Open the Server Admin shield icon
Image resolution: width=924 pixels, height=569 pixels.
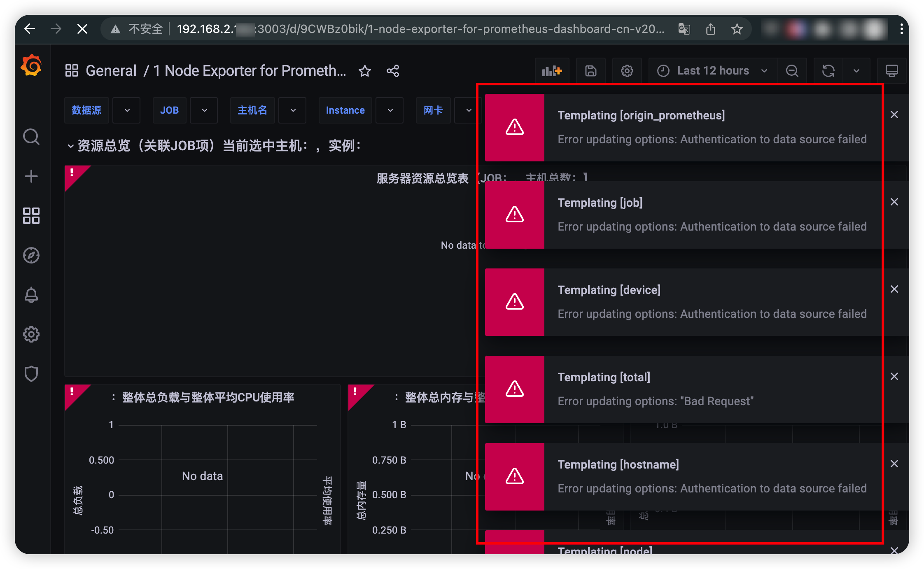tap(31, 374)
